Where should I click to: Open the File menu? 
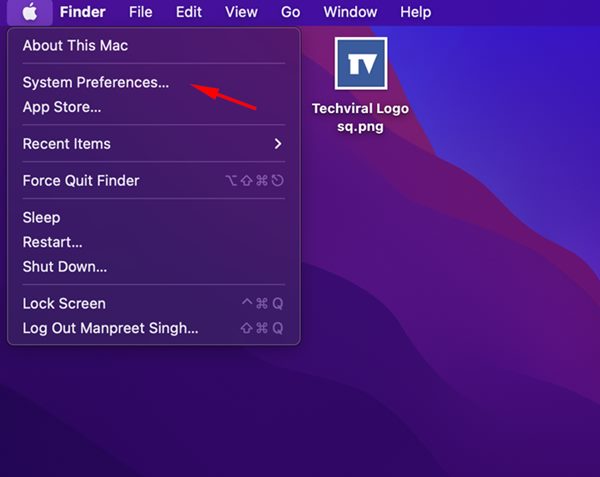tap(140, 12)
